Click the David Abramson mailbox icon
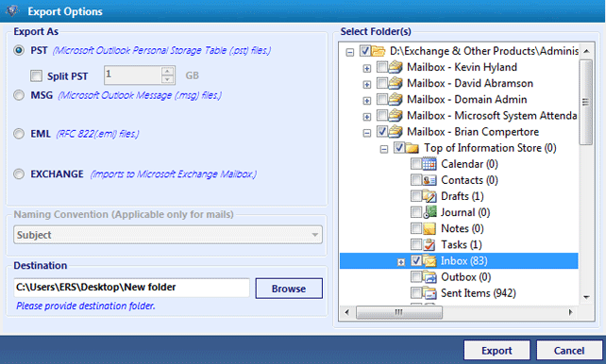This screenshot has height=364, width=606. [396, 83]
